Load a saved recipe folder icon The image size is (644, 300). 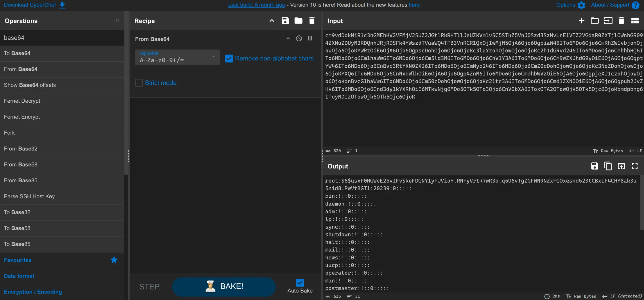pyautogui.click(x=298, y=21)
